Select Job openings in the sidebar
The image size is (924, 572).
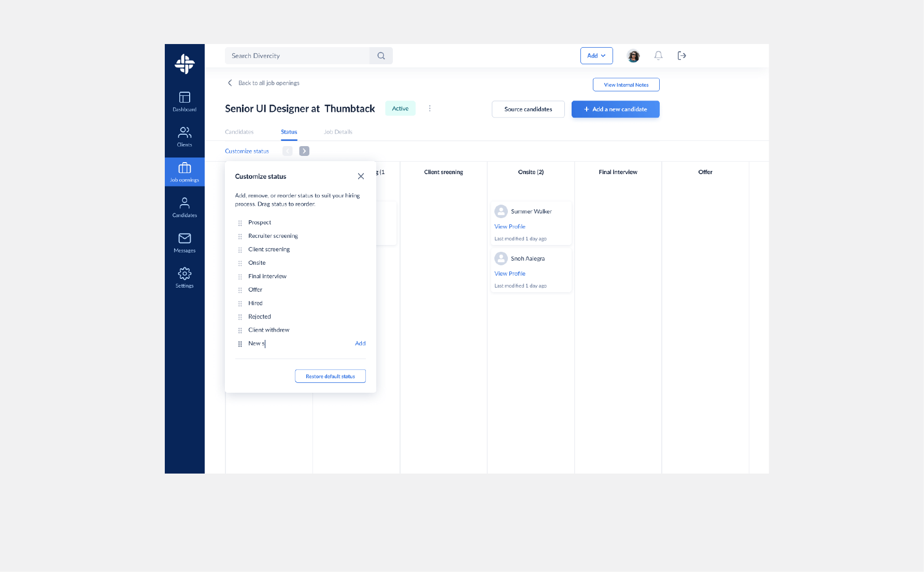tap(184, 172)
